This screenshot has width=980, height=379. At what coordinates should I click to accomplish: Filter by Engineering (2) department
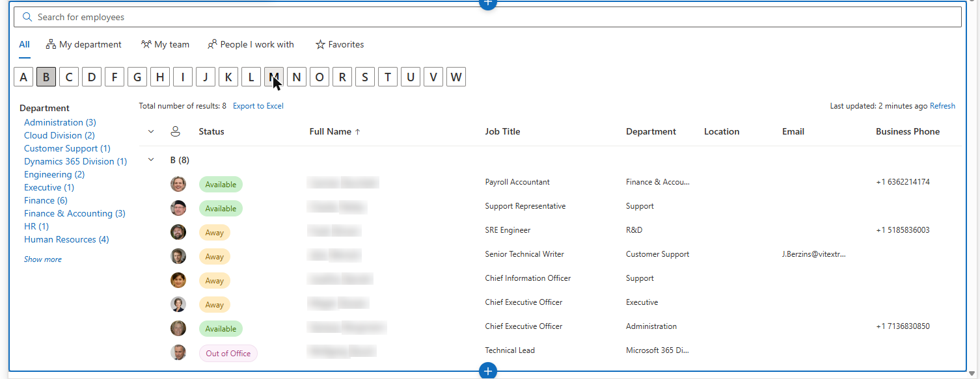click(x=55, y=174)
